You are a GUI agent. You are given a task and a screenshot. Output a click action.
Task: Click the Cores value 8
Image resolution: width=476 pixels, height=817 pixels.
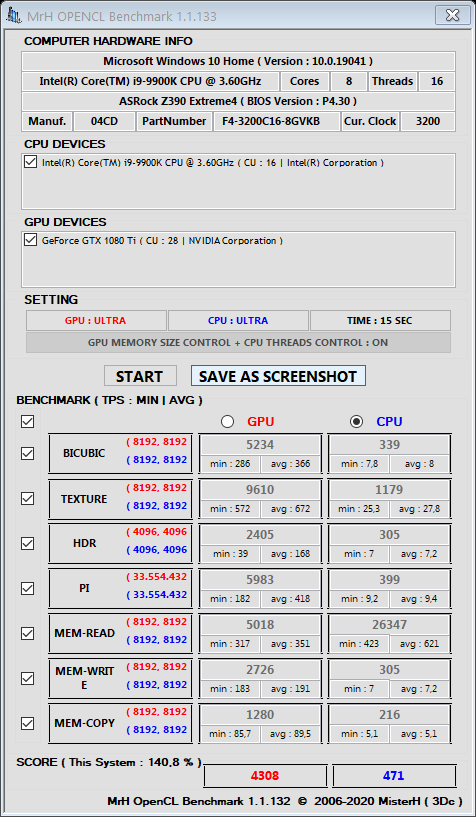[x=348, y=81]
